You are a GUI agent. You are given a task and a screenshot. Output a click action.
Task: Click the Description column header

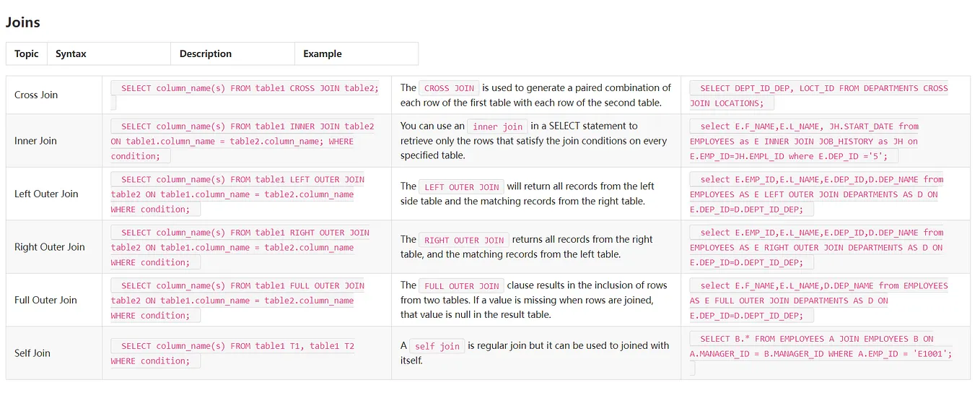coord(233,53)
